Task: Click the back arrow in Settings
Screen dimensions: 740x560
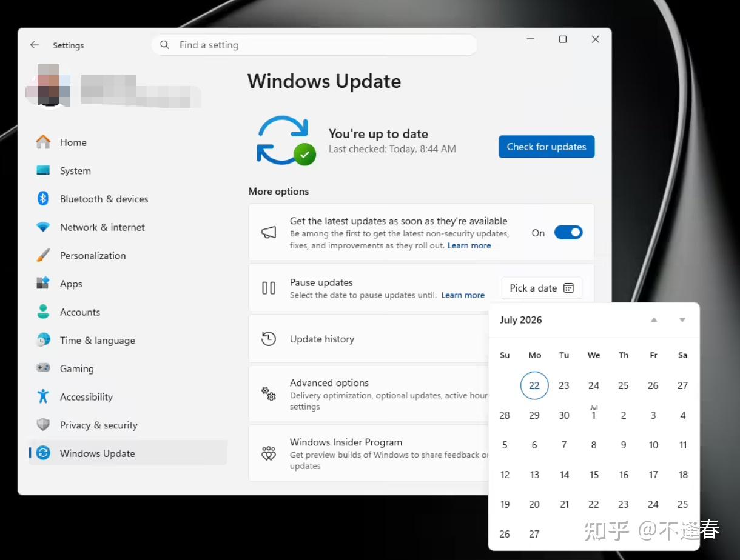Action: pyautogui.click(x=35, y=45)
